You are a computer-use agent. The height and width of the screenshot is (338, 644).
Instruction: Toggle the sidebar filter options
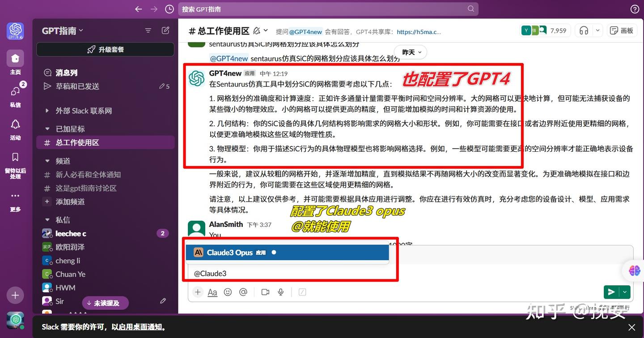click(148, 30)
